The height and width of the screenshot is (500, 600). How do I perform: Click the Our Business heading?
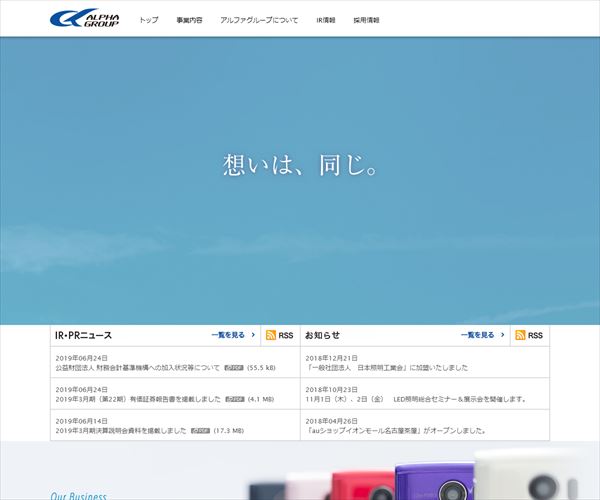[78, 496]
